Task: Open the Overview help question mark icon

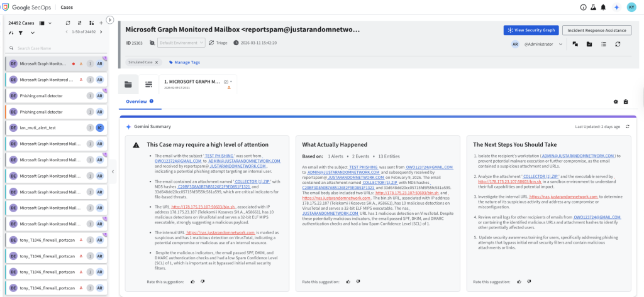Action: tap(152, 101)
